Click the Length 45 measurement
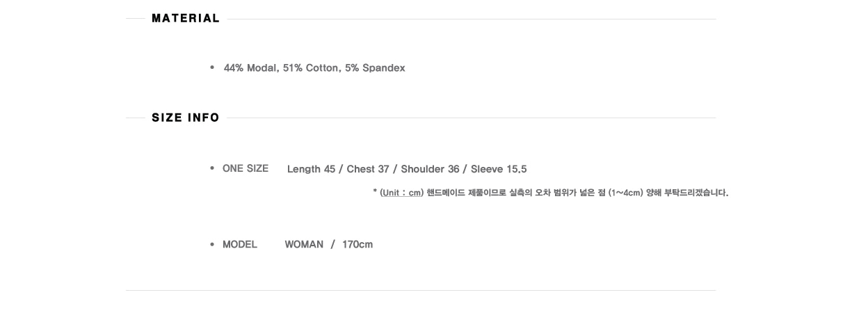 (311, 169)
